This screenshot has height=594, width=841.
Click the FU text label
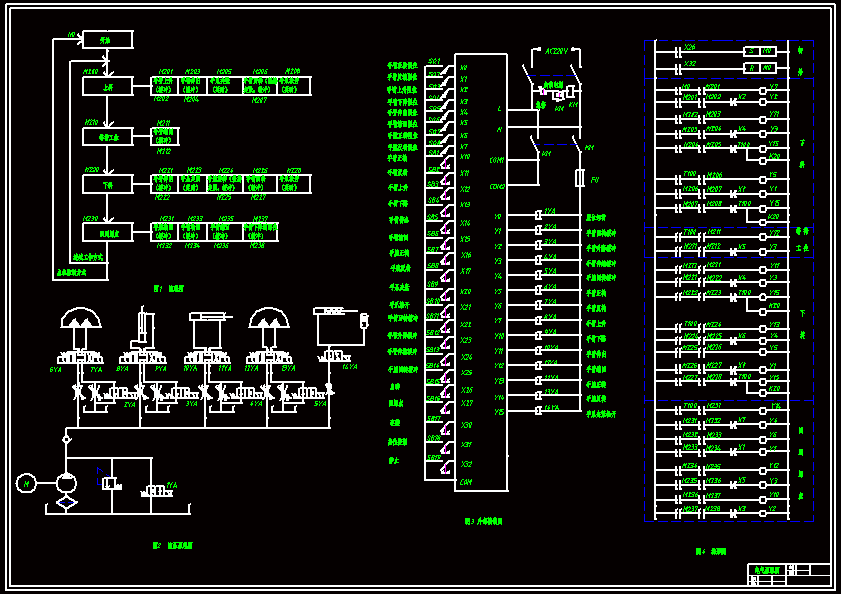point(595,180)
